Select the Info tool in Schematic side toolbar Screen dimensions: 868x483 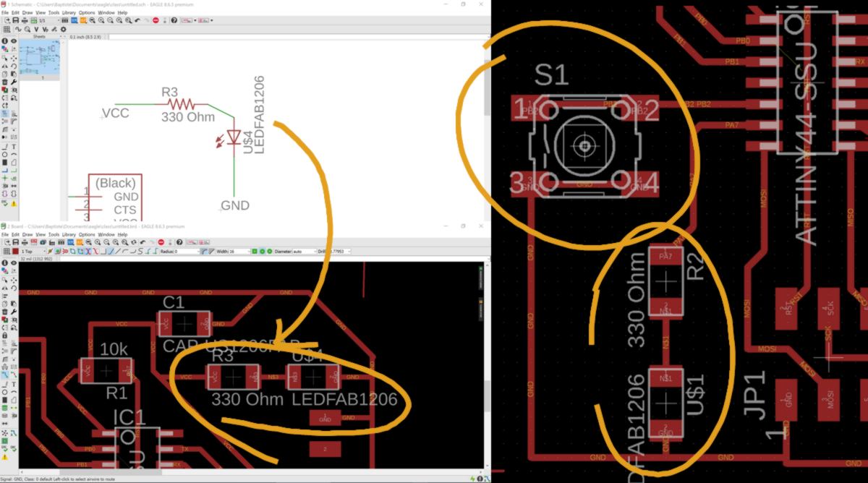click(x=4, y=41)
